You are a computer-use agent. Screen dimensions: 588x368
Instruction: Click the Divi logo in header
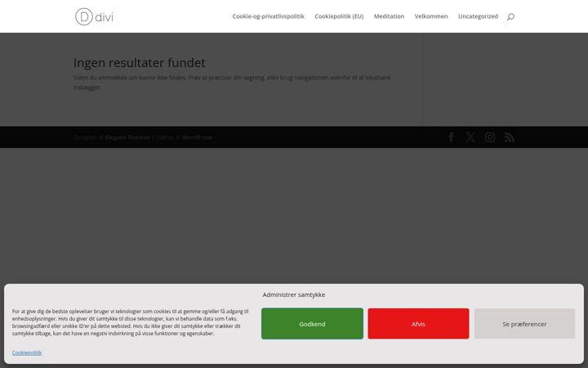pyautogui.click(x=94, y=16)
